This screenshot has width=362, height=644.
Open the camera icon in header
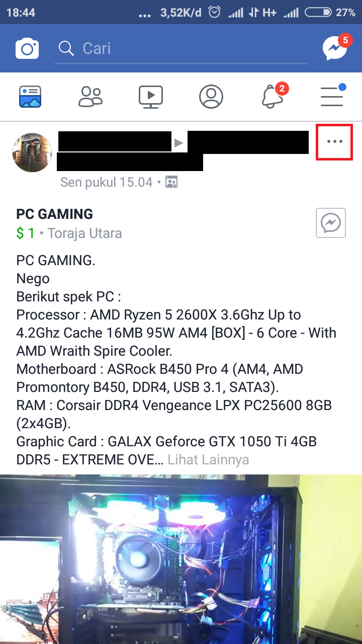coord(27,49)
